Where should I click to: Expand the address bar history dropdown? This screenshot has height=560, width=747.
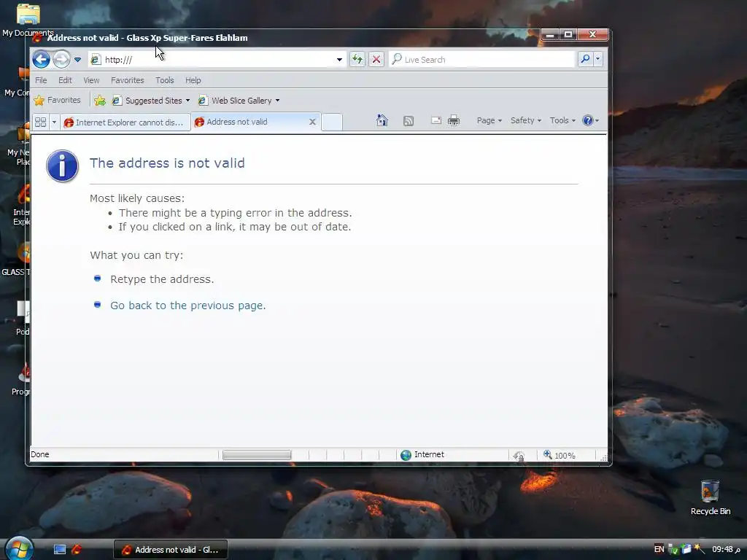(x=339, y=60)
